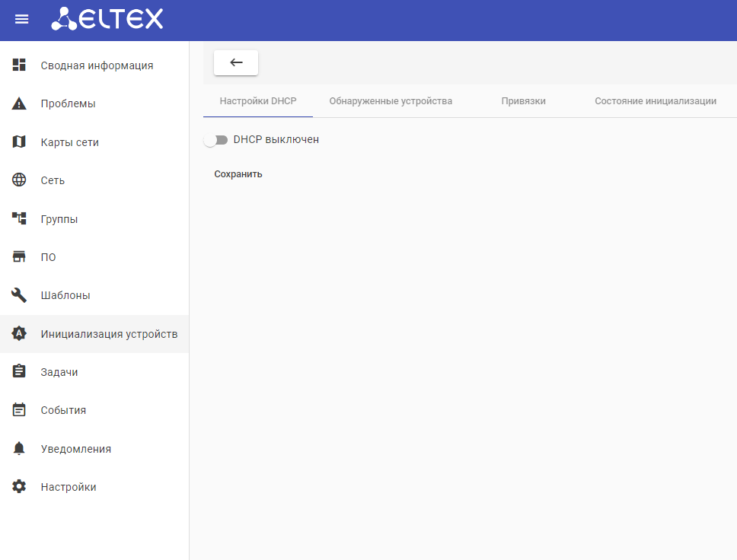The image size is (737, 560).
Task: Click the gear icon for Настройки
Action: pyautogui.click(x=19, y=487)
